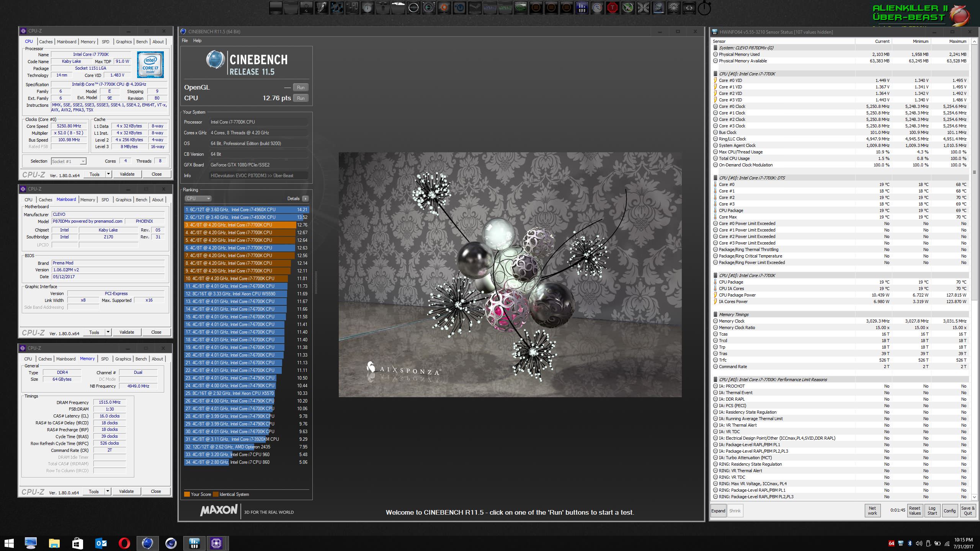The height and width of the screenshot is (551, 980).
Task: Open Tools dropdown arrow in the Mainboard CPU-Z window
Action: 108,332
